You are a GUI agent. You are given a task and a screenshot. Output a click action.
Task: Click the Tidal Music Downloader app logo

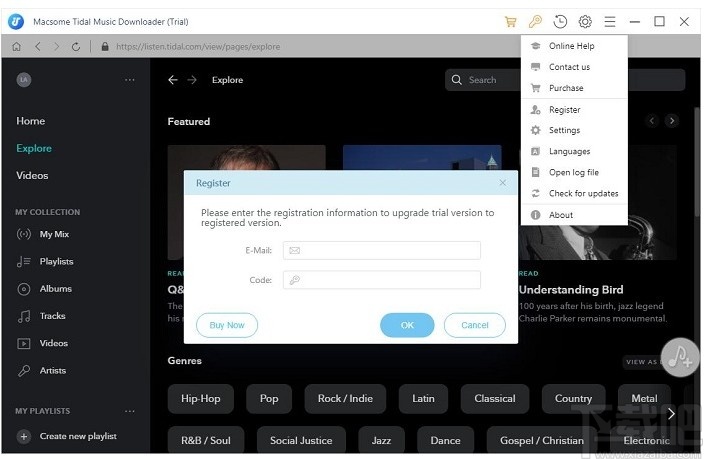click(x=16, y=22)
